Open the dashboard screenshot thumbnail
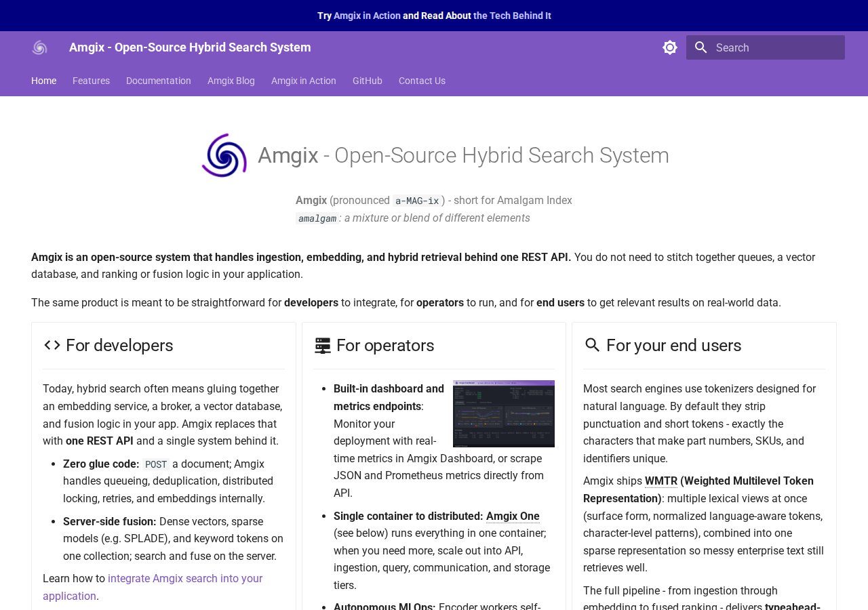Image resolution: width=868 pixels, height=610 pixels. 504,413
